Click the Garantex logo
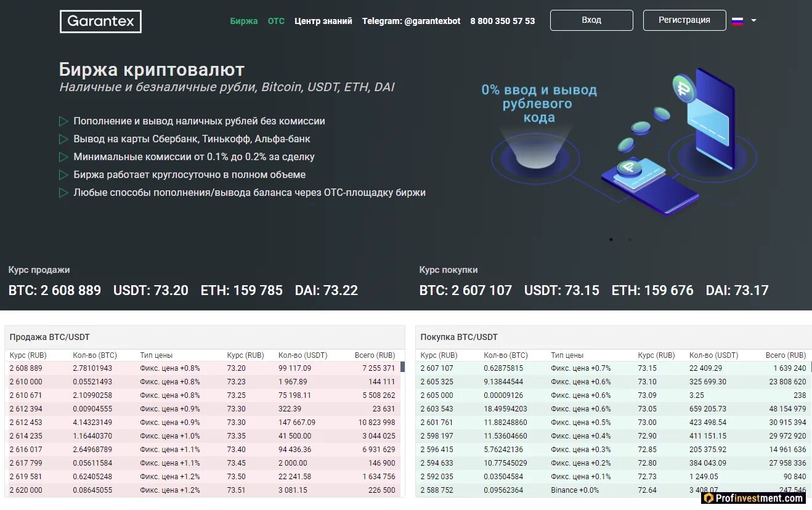Viewport: 812px width, 510px height. tap(100, 22)
